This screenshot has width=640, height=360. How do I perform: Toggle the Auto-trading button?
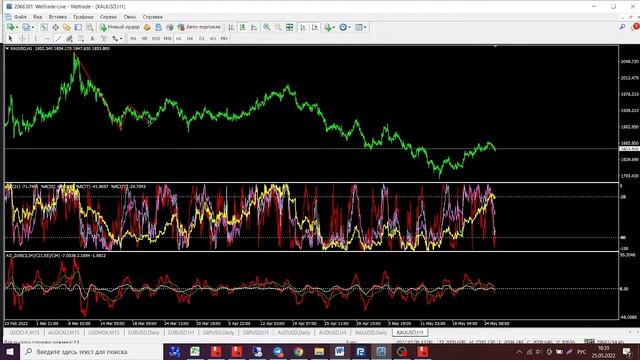point(199,27)
